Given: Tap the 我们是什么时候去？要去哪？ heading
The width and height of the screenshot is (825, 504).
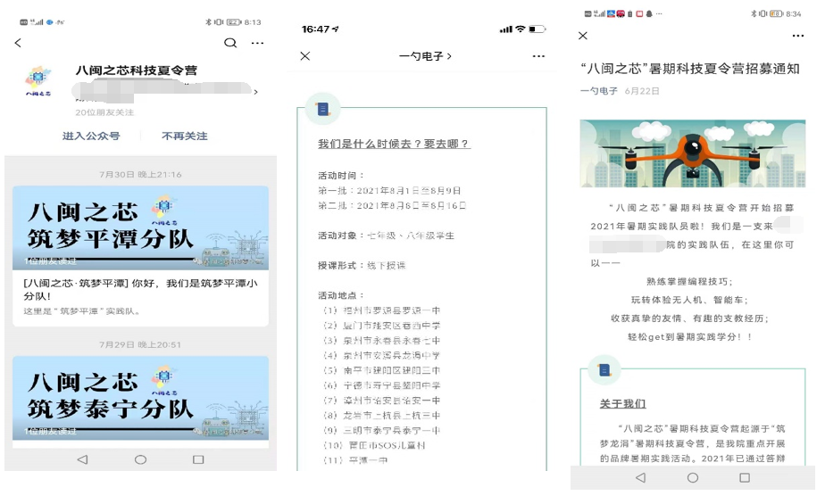Looking at the screenshot, I should (394, 144).
